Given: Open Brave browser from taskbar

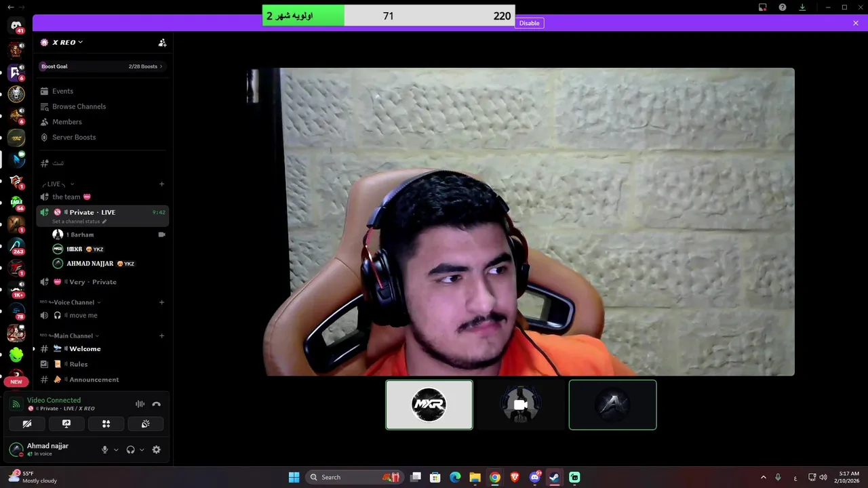Looking at the screenshot, I should pos(515,477).
